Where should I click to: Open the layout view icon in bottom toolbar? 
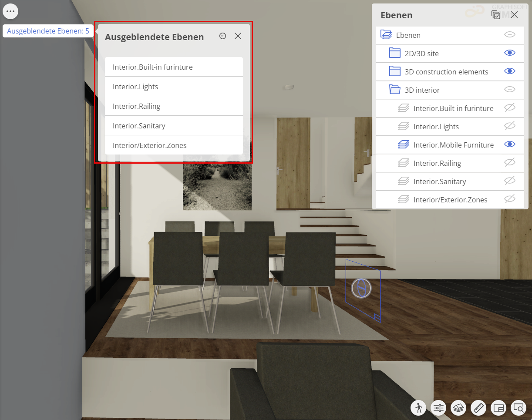pos(498,408)
